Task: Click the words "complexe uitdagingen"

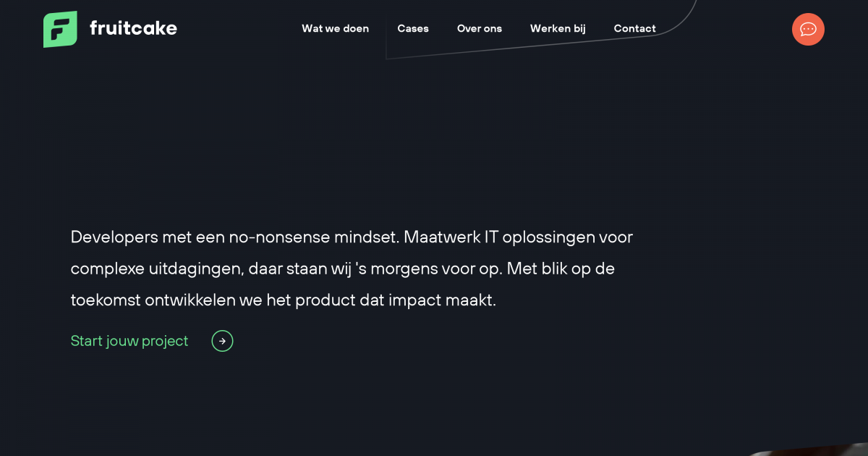Action: tap(156, 269)
